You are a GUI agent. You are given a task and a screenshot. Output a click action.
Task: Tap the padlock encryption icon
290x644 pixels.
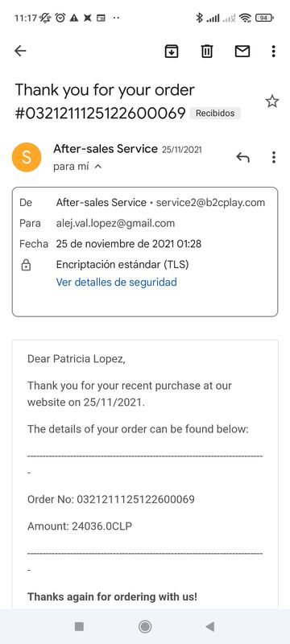coord(26,266)
